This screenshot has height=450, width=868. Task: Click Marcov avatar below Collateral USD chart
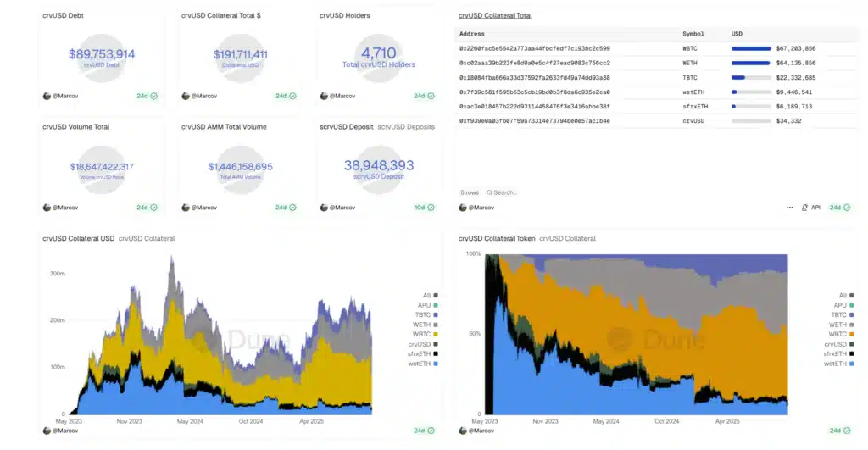[47, 431]
